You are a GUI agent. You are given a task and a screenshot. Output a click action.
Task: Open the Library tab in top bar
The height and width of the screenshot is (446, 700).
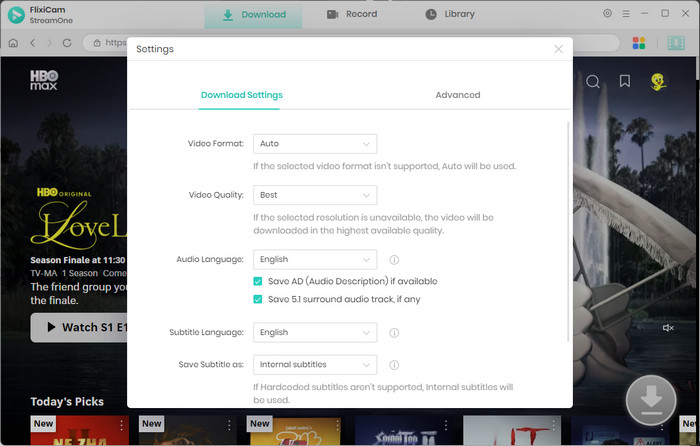[x=450, y=14]
